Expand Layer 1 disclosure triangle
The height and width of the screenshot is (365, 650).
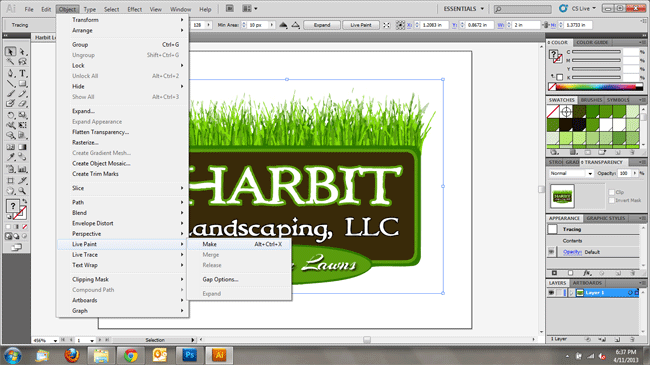[x=571, y=293]
